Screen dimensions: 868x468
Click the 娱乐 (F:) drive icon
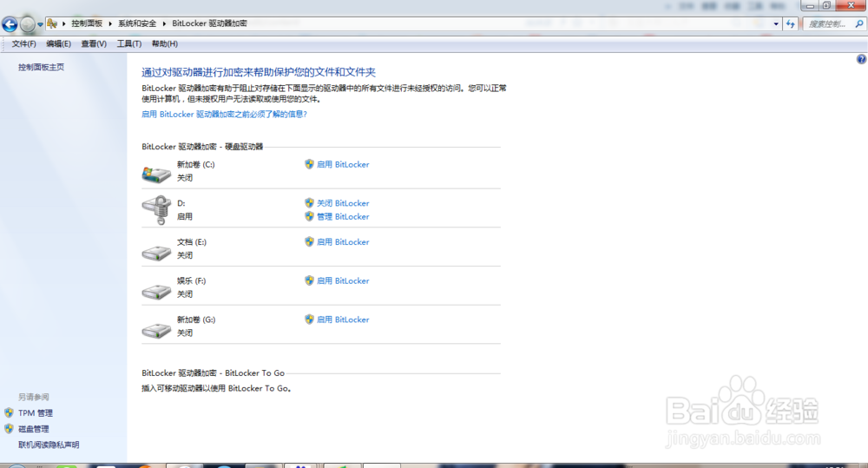point(156,292)
